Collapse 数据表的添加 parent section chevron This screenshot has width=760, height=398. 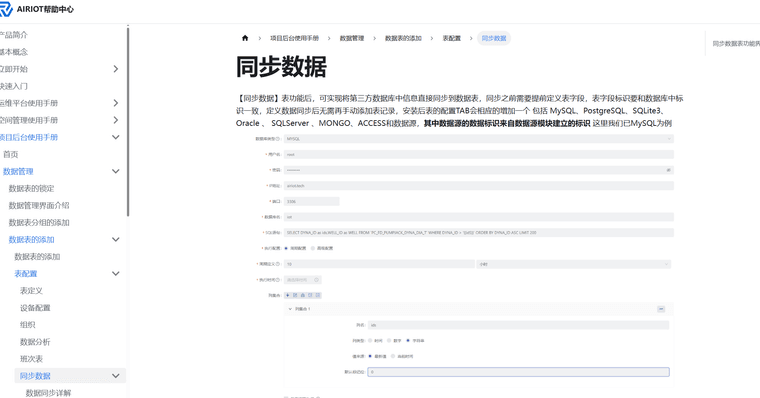point(115,239)
